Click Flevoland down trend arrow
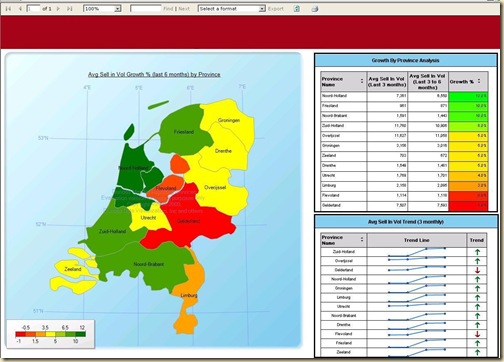 477,334
